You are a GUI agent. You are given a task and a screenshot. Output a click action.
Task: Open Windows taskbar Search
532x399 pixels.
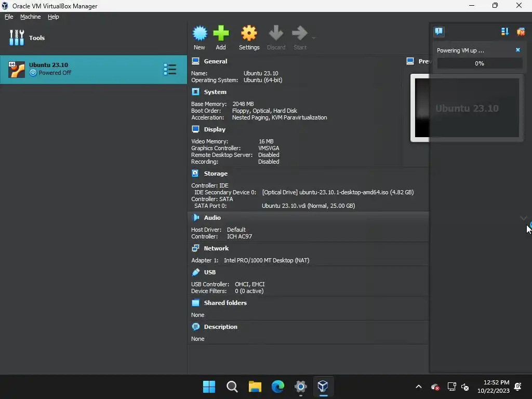point(232,387)
